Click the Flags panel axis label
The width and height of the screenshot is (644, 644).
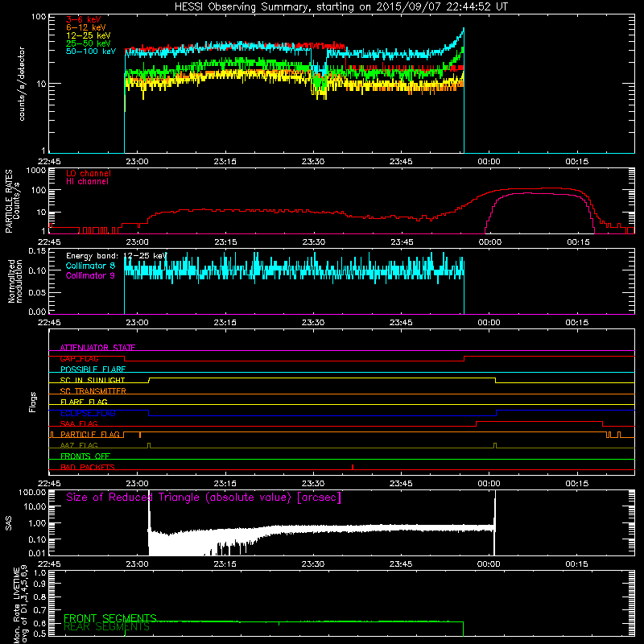[x=33, y=402]
